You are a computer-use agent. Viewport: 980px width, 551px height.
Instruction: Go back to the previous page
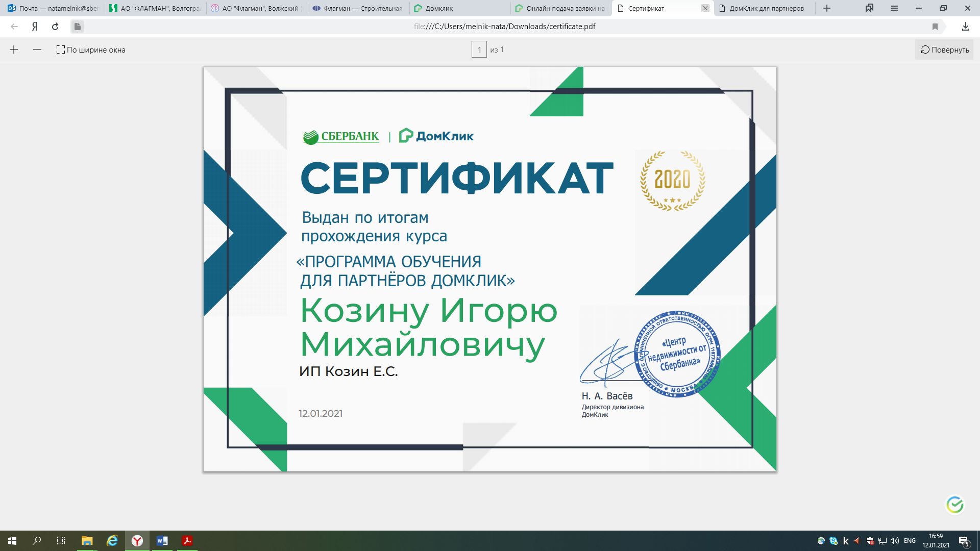click(x=14, y=27)
